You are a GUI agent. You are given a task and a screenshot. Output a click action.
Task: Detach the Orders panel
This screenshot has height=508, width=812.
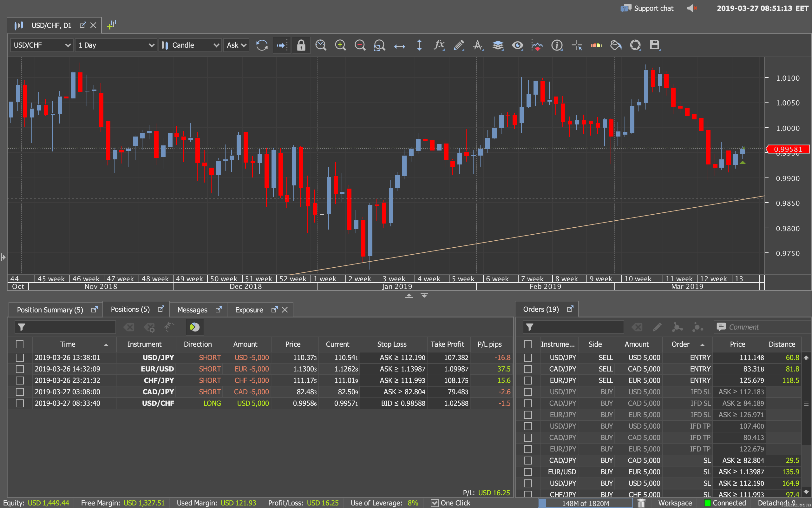click(570, 309)
